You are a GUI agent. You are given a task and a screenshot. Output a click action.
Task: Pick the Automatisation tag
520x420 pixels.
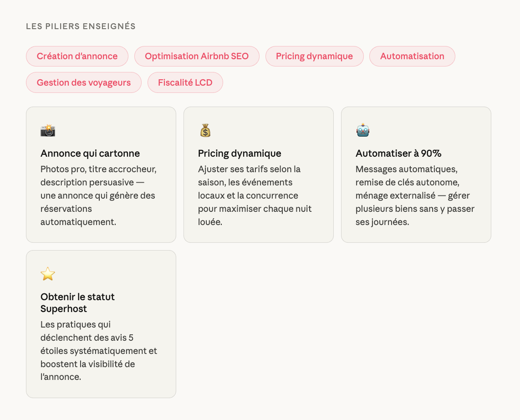tap(412, 56)
